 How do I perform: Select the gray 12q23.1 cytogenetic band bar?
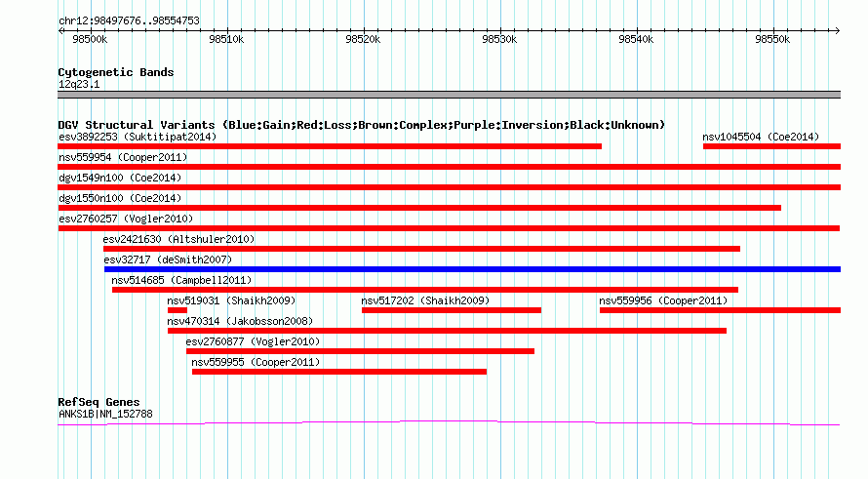449,95
